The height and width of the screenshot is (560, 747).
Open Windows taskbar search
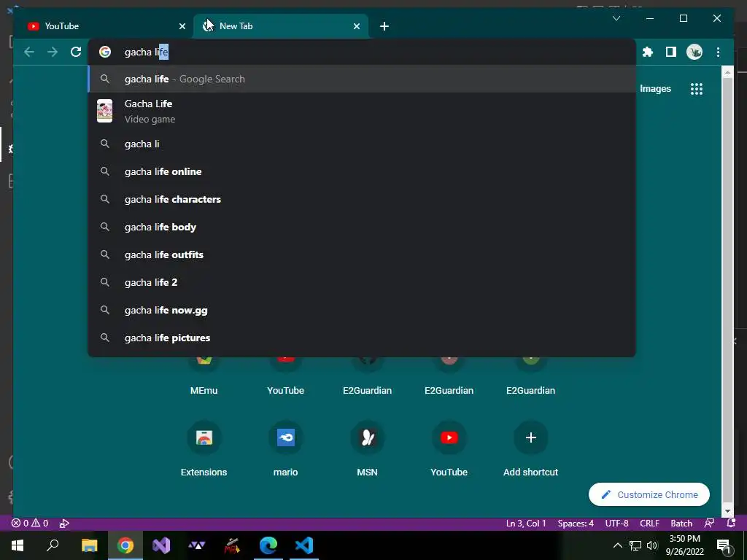coord(53,545)
